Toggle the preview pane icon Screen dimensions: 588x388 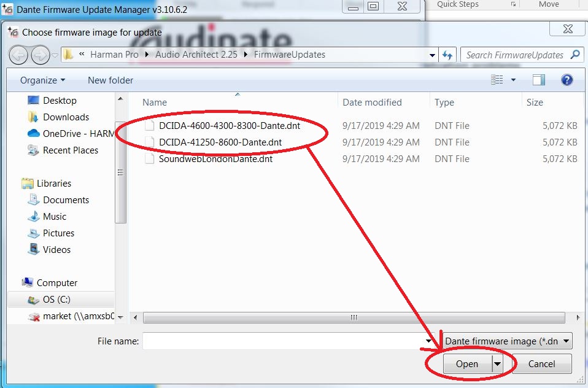pos(538,80)
